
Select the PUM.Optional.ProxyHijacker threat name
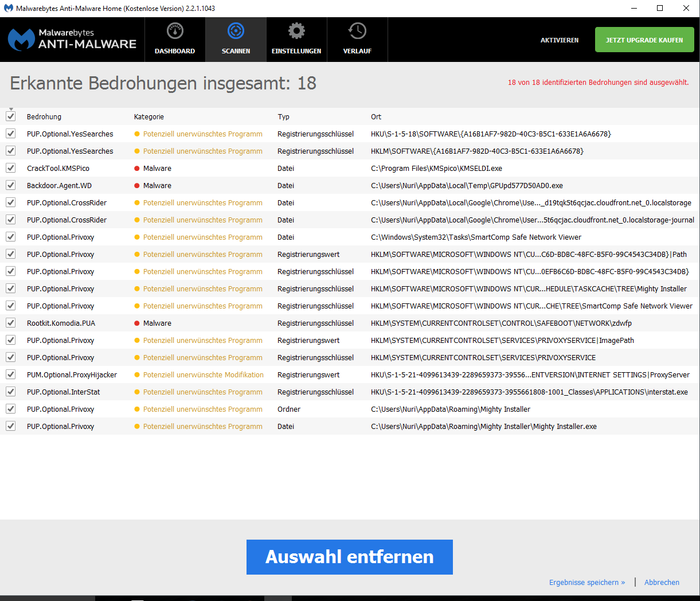pos(72,374)
